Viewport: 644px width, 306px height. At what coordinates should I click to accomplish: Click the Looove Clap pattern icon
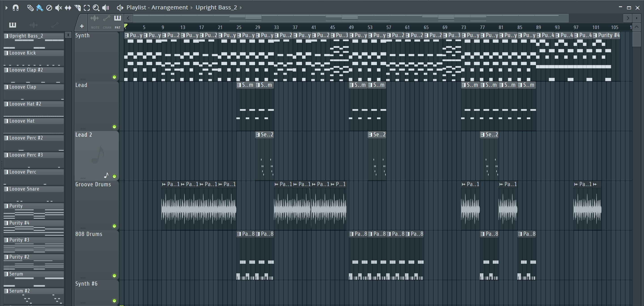pyautogui.click(x=6, y=87)
